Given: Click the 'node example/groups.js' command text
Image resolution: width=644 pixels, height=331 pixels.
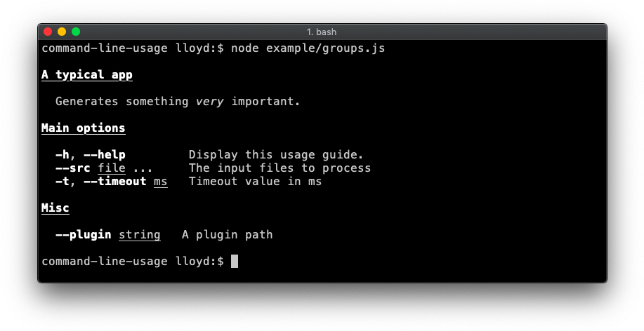Looking at the screenshot, I should point(308,48).
